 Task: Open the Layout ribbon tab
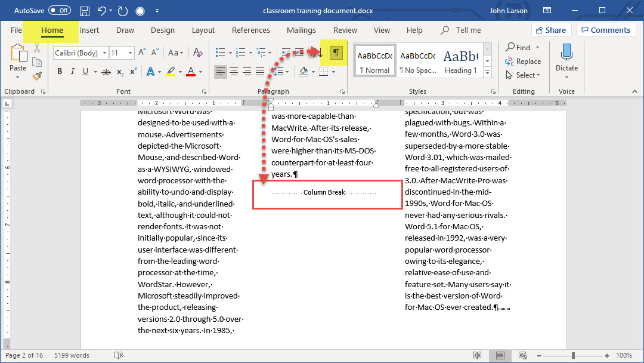pos(203,30)
